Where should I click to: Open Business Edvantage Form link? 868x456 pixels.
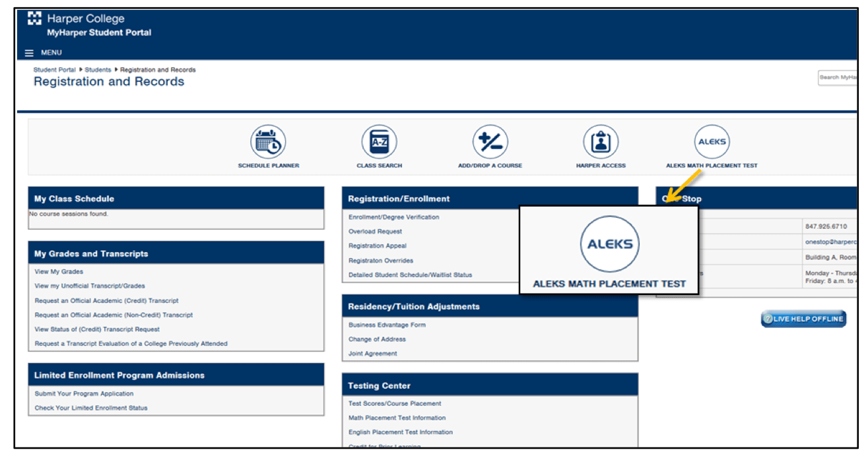pyautogui.click(x=387, y=325)
